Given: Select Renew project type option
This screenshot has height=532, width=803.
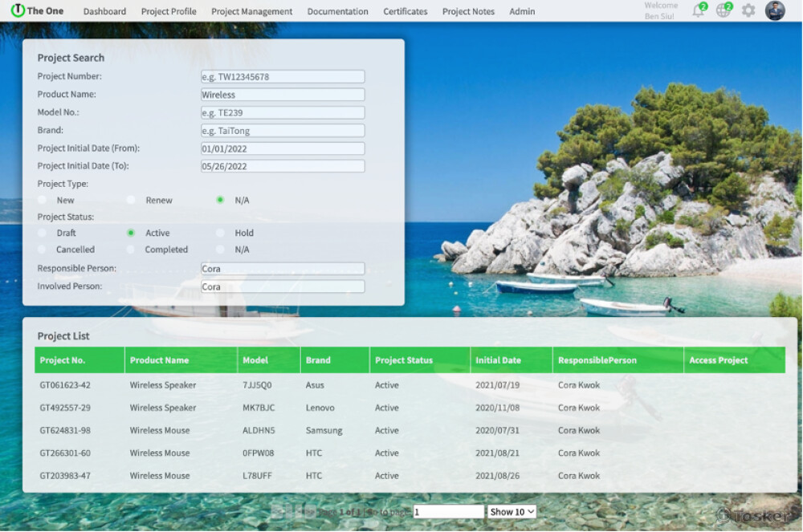Looking at the screenshot, I should [131, 200].
